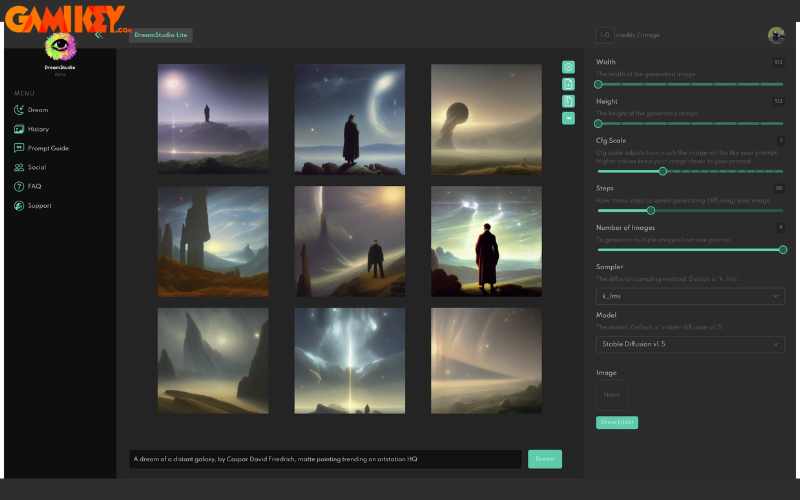Image resolution: width=800 pixels, height=500 pixels.
Task: Open the Support page
Action: (x=39, y=206)
